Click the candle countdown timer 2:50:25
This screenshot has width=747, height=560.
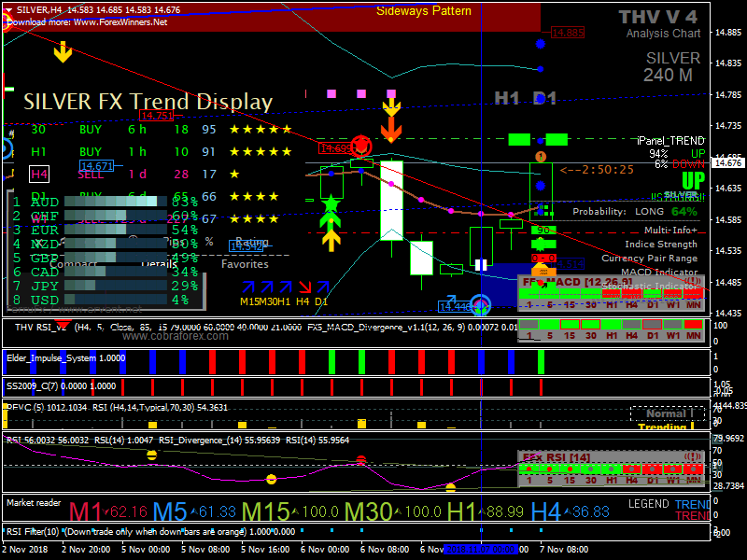[x=597, y=170]
